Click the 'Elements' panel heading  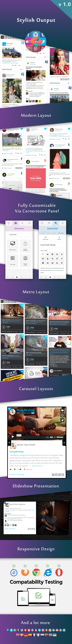(19, 228)
